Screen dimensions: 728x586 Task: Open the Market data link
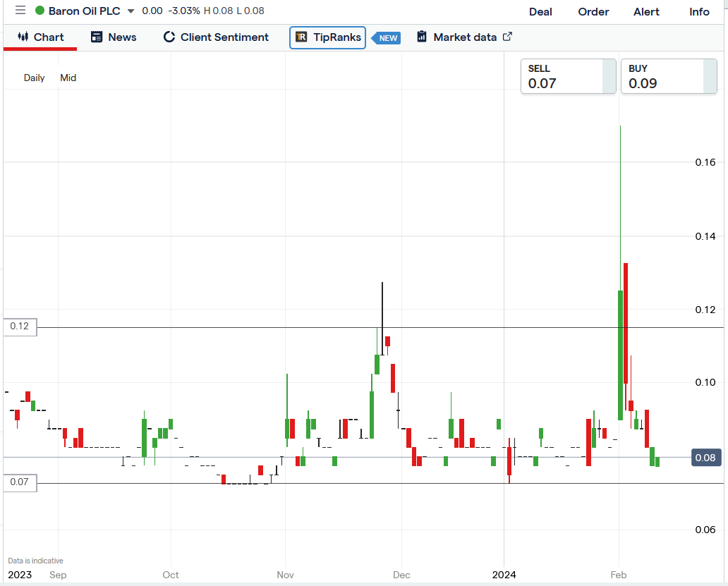[x=465, y=37]
